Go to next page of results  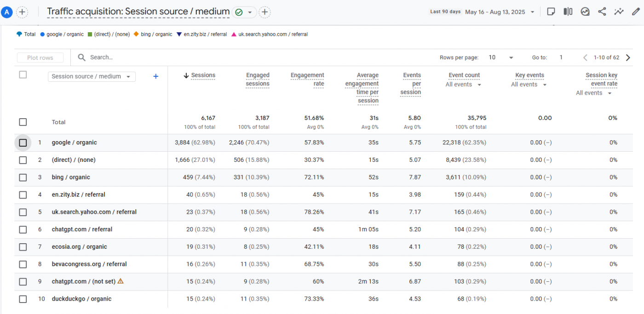tap(628, 57)
